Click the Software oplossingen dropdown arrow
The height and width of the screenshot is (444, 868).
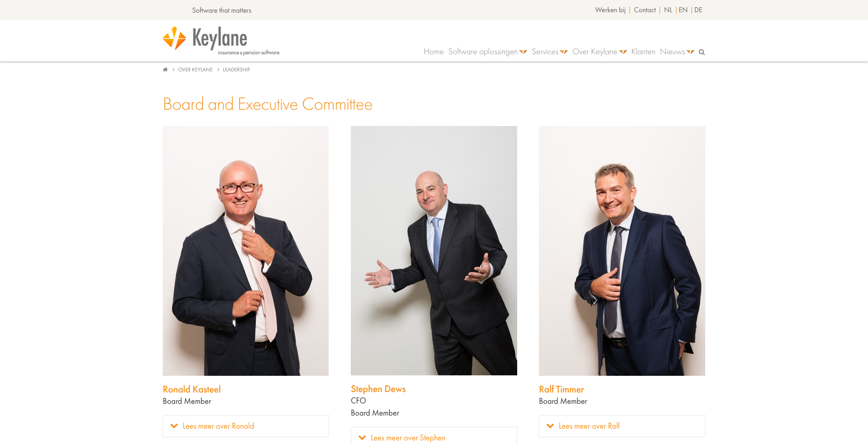523,52
